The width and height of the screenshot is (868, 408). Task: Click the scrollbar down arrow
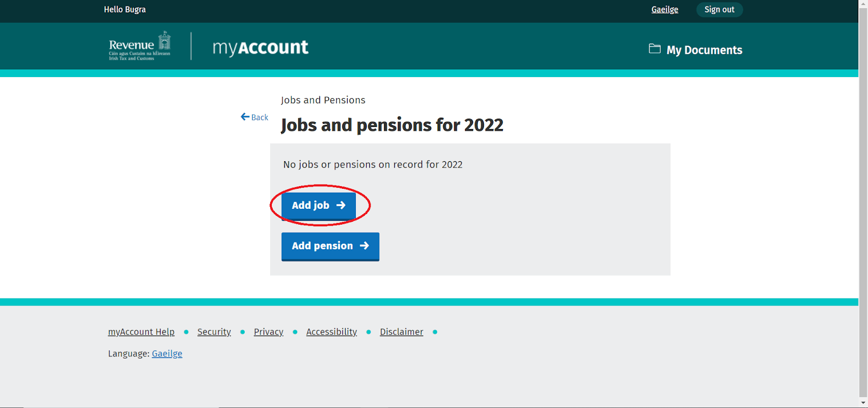click(863, 404)
